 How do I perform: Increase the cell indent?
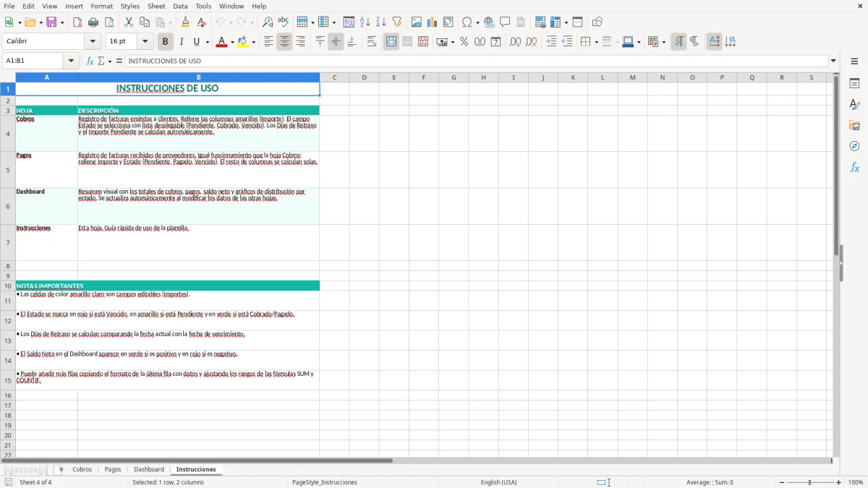551,42
